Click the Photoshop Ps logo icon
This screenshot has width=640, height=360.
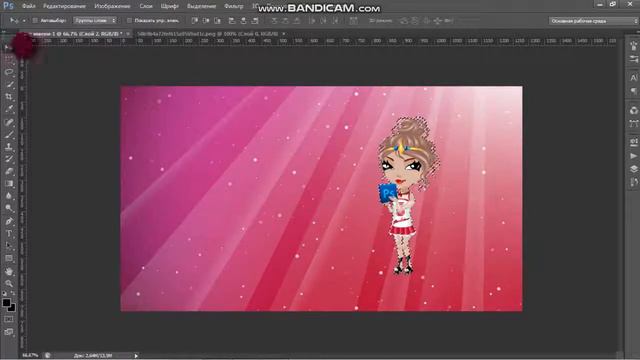click(8, 6)
